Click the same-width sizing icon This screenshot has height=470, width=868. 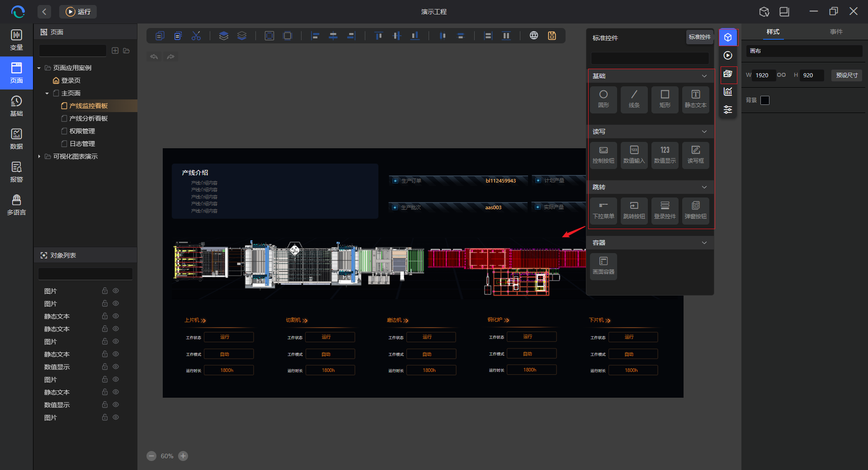point(488,36)
